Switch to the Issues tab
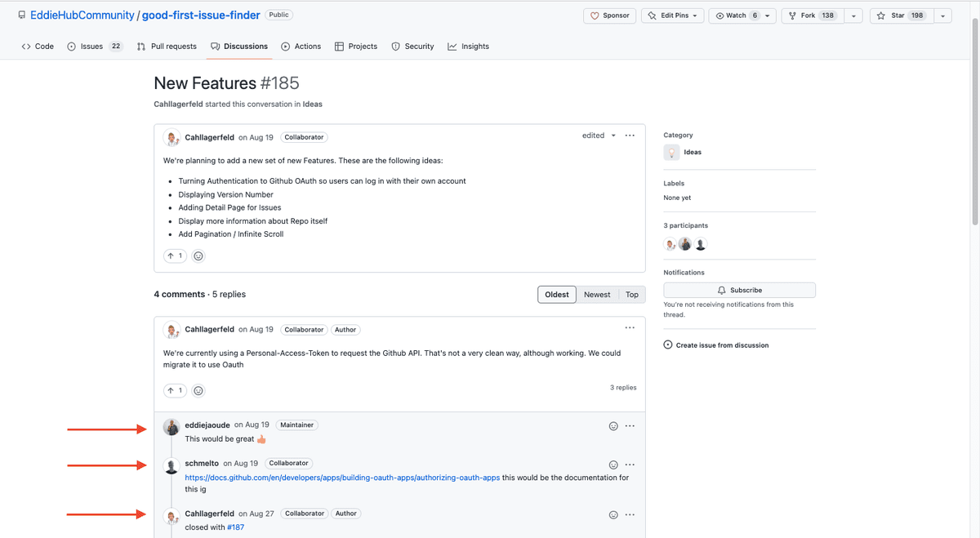Image resolution: width=980 pixels, height=538 pixels. pyautogui.click(x=95, y=47)
